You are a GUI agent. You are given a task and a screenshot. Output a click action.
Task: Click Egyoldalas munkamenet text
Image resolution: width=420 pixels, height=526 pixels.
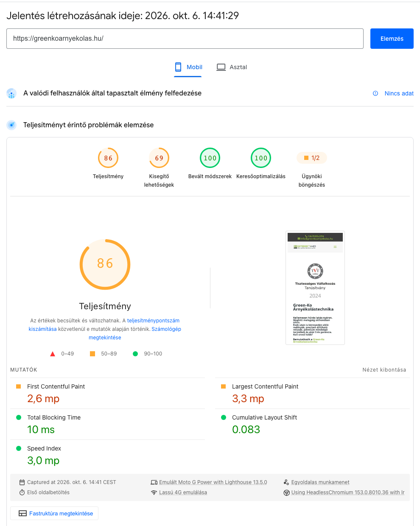point(320,482)
